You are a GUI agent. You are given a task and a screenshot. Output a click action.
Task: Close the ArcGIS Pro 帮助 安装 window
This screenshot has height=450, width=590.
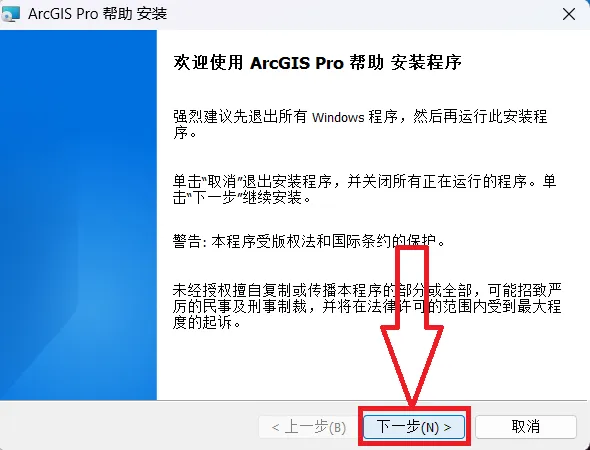569,15
